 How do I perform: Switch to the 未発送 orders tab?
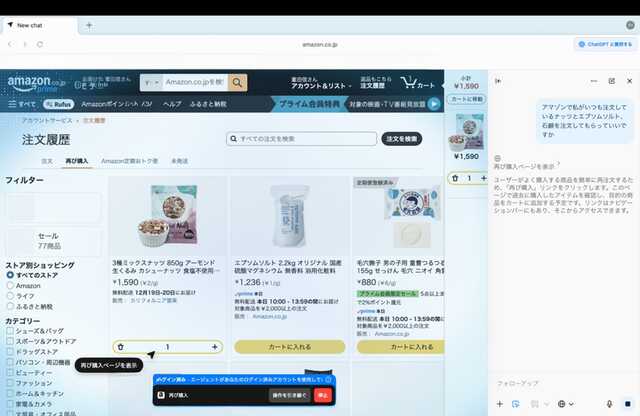click(180, 160)
